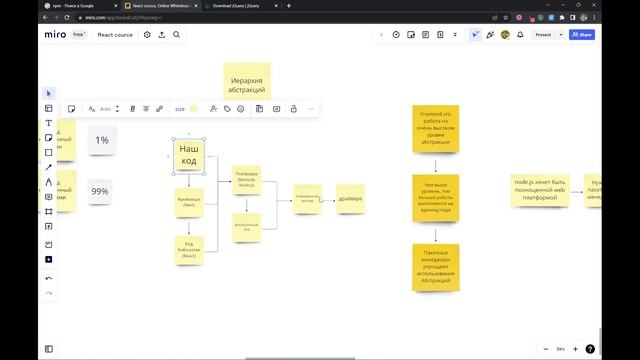Image resolution: width=640 pixels, height=360 pixels.
Task: Switch to the Google search browser tab
Action: pyautogui.click(x=80, y=6)
